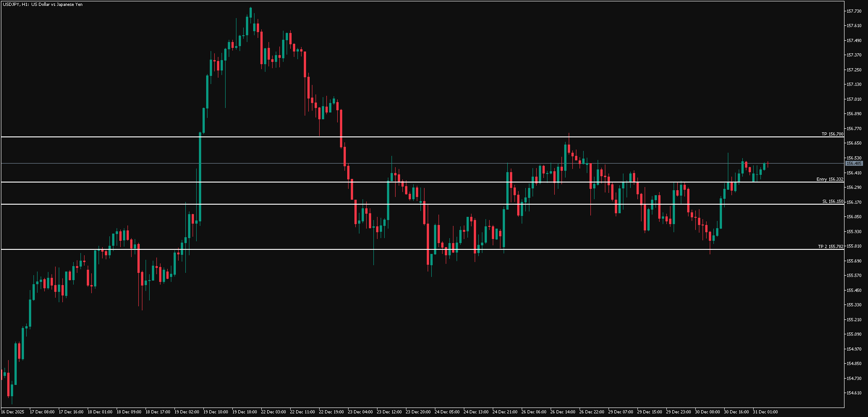Select the TP 2 155.782 line label
The image size is (868, 417).
[830, 247]
